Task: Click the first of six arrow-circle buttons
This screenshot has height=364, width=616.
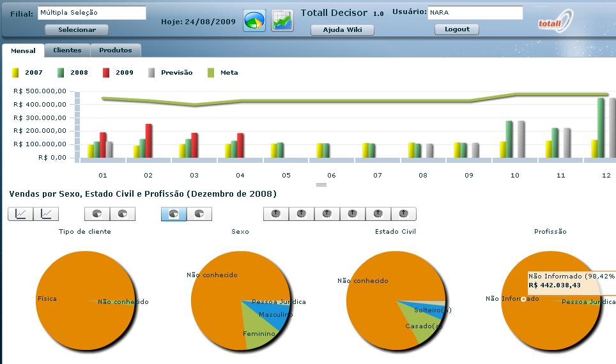Action: (x=276, y=214)
